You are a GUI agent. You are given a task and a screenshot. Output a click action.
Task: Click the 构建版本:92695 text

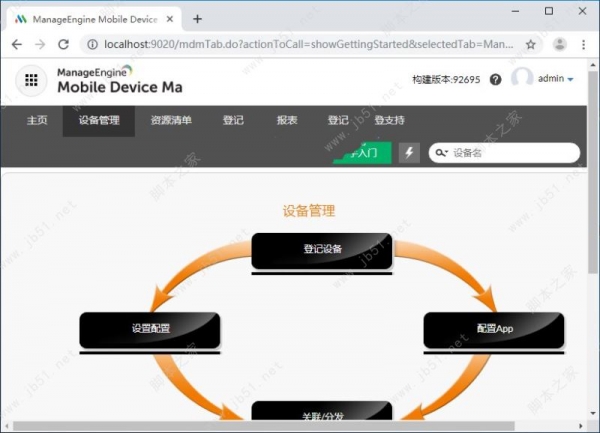446,80
